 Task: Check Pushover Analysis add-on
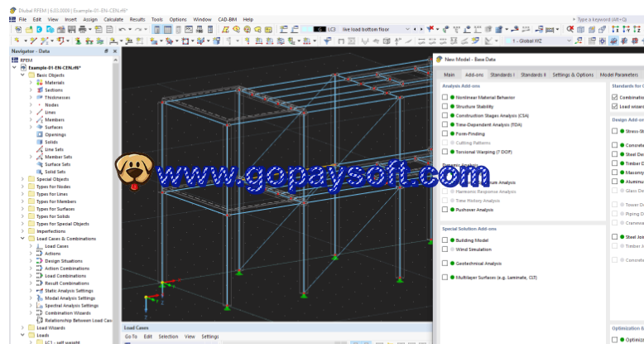point(445,210)
